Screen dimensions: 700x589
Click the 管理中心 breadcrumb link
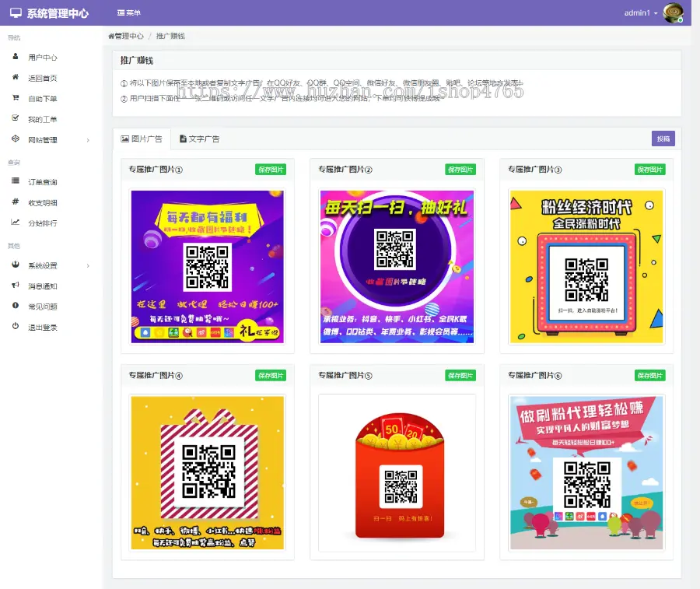coord(126,36)
